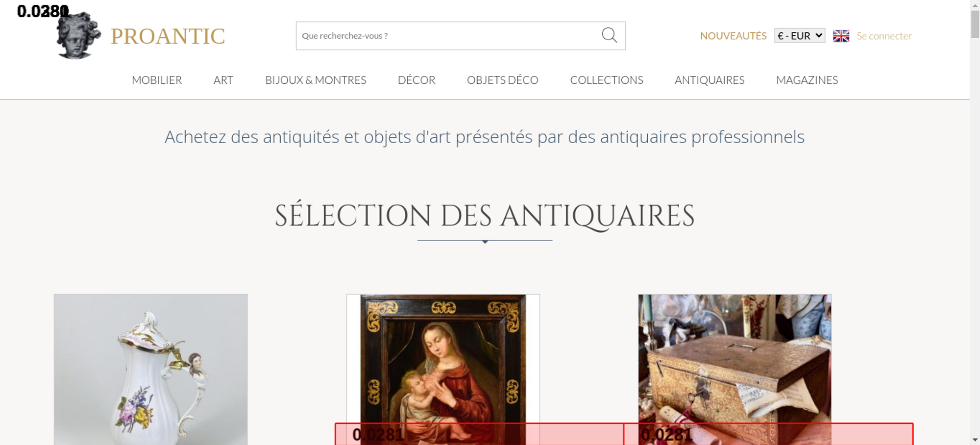Select BIJOUX & MONTRES menu item
Viewport: 980px width, 445px height.
316,80
